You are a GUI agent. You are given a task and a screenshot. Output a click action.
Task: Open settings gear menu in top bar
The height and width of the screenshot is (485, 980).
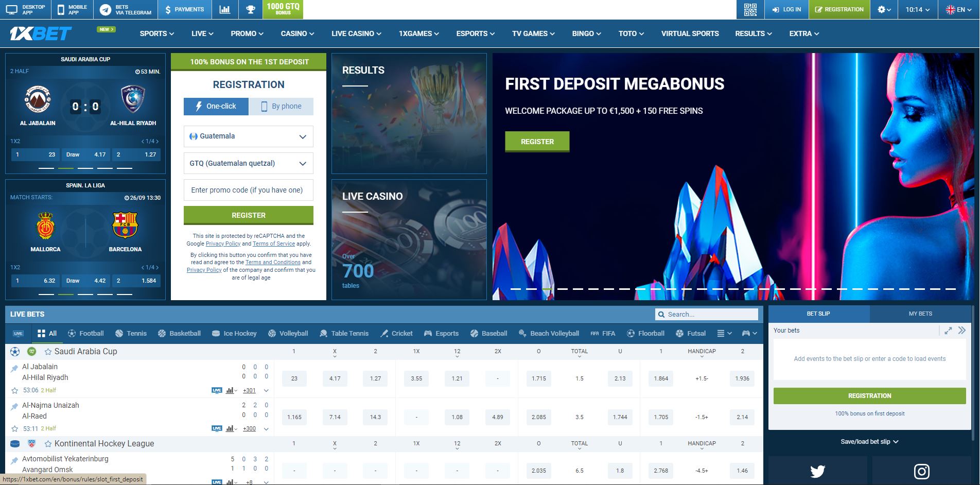pyautogui.click(x=884, y=9)
